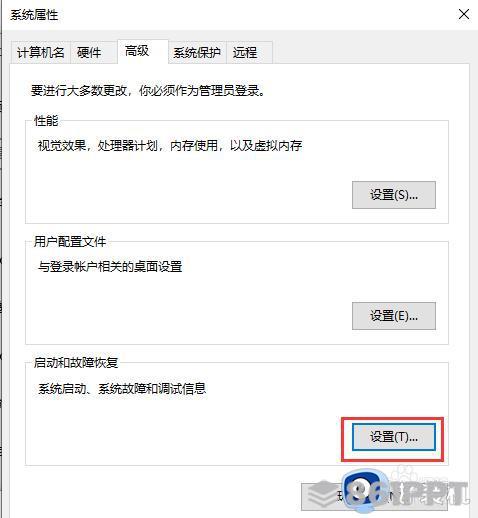Click the watermark logo at bottom right
The width and height of the screenshot is (478, 518).
pos(388,492)
